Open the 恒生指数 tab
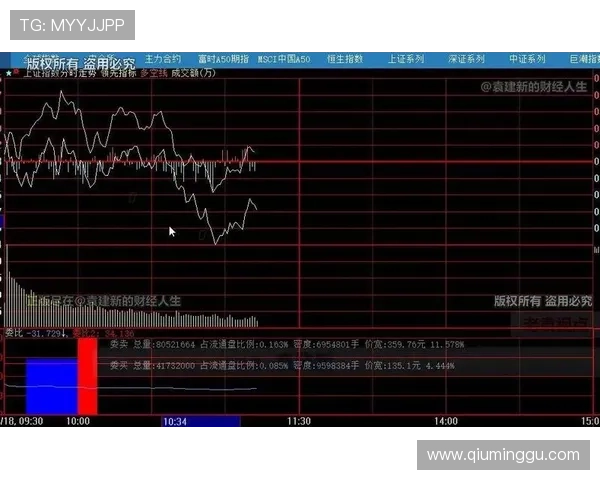 [x=345, y=59]
